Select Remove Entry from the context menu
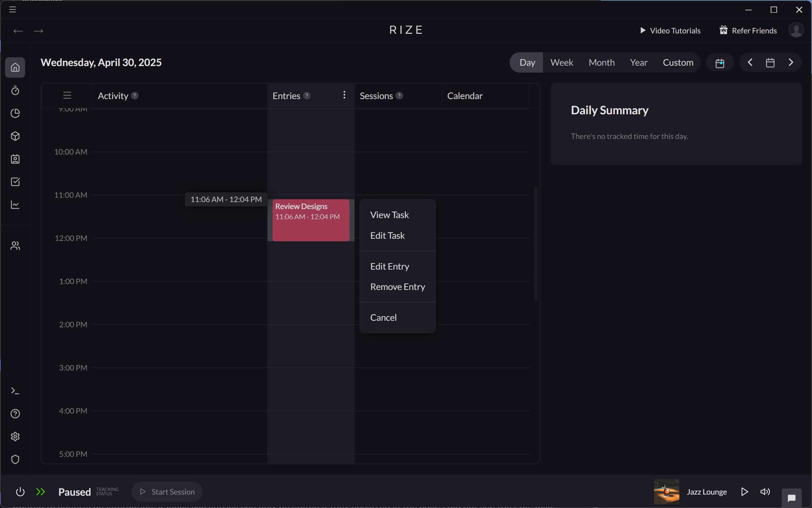The width and height of the screenshot is (812, 508). (x=397, y=286)
